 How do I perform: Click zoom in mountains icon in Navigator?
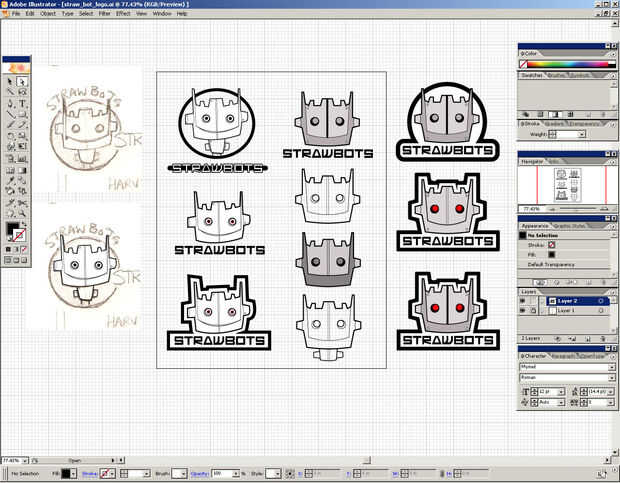coord(604,209)
